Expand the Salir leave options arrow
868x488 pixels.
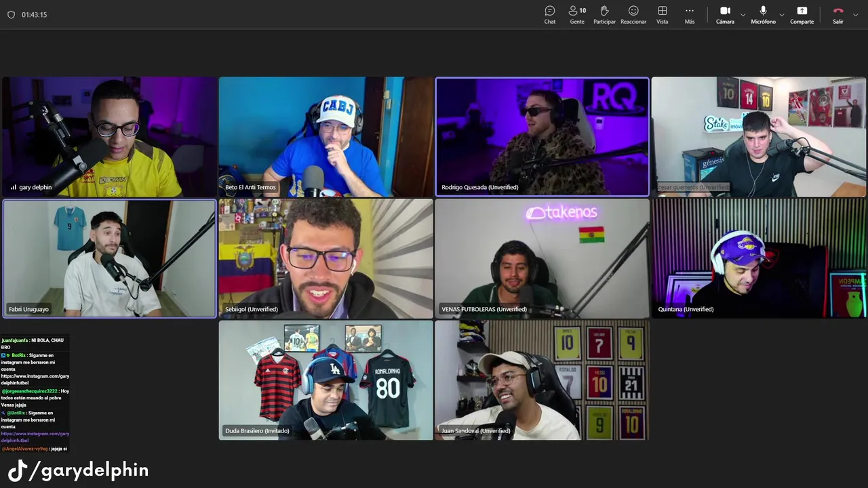(x=857, y=15)
